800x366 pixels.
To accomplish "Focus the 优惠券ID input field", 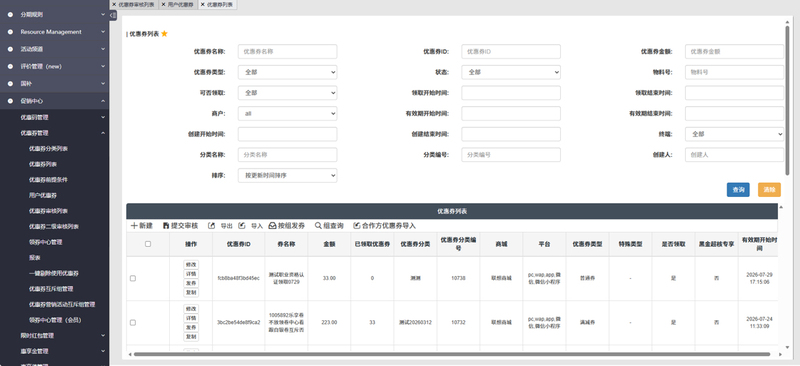I will pyautogui.click(x=511, y=52).
